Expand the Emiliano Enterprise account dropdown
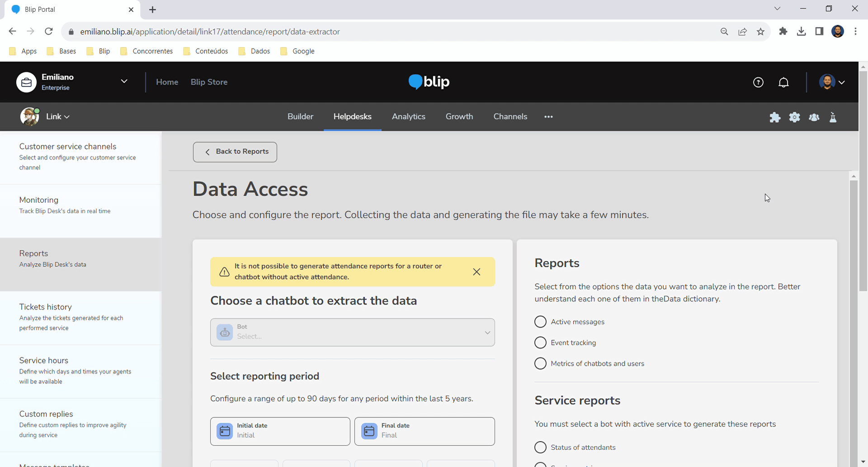Image resolution: width=868 pixels, height=467 pixels. pos(124,81)
